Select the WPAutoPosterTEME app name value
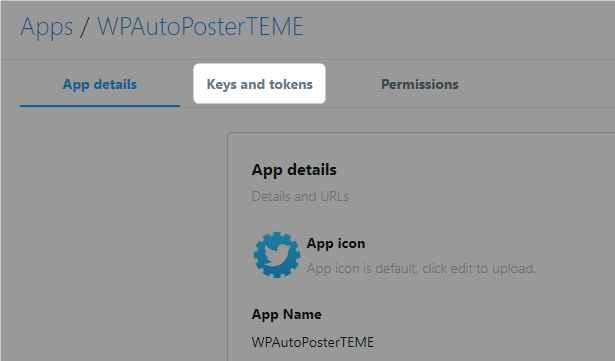This screenshot has height=361, width=615. (x=313, y=342)
